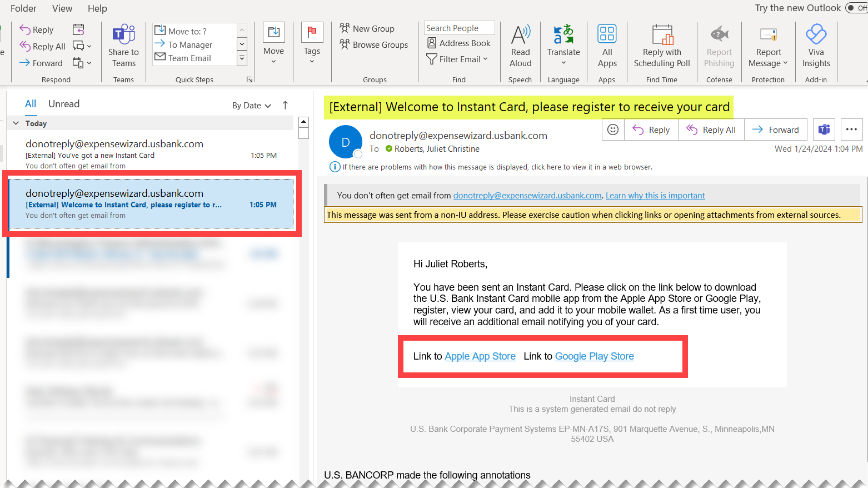
Task: Expand the Quick Steps gallery more arrow
Action: click(x=242, y=57)
